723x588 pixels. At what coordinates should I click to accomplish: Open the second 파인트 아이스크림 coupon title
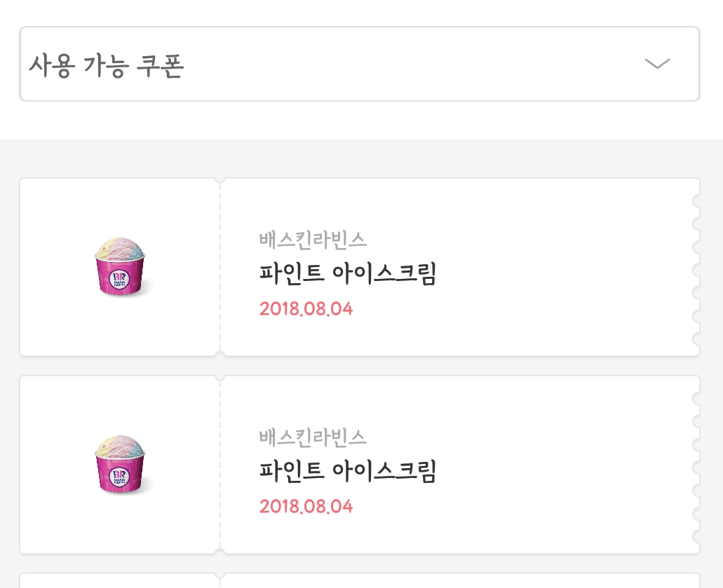click(x=348, y=471)
